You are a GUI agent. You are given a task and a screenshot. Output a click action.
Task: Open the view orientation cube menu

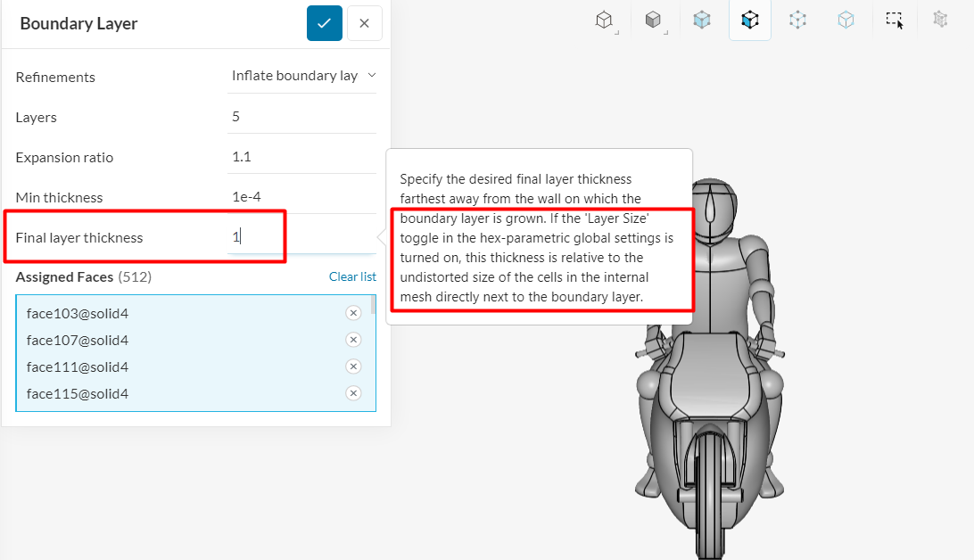click(605, 21)
